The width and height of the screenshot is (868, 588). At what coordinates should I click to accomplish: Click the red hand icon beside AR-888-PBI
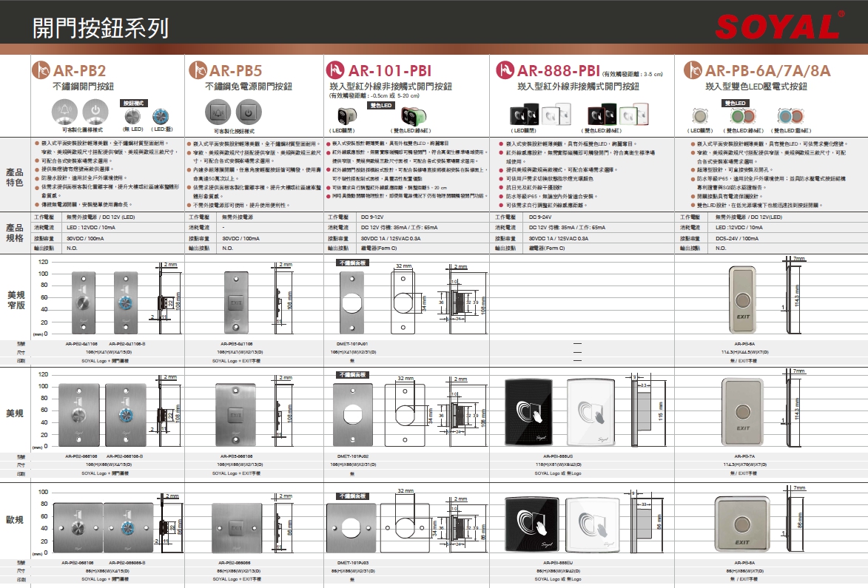505,70
